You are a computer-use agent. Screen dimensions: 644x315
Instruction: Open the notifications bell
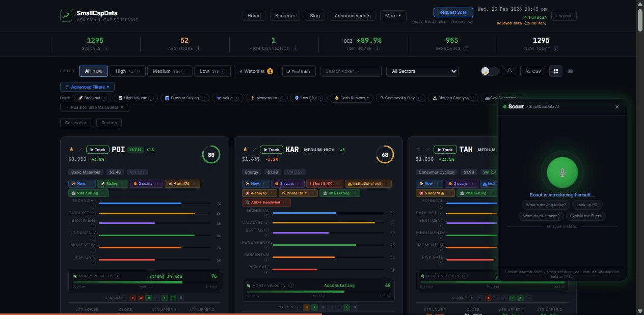509,71
